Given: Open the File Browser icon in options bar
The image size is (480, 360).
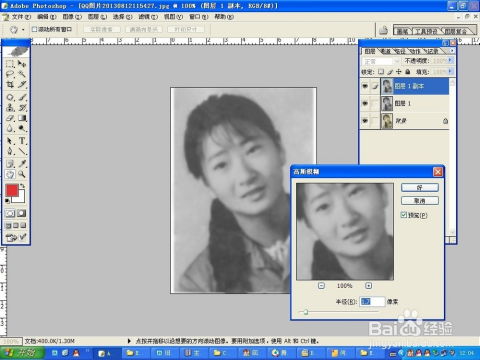Looking at the screenshot, I should (x=383, y=30).
